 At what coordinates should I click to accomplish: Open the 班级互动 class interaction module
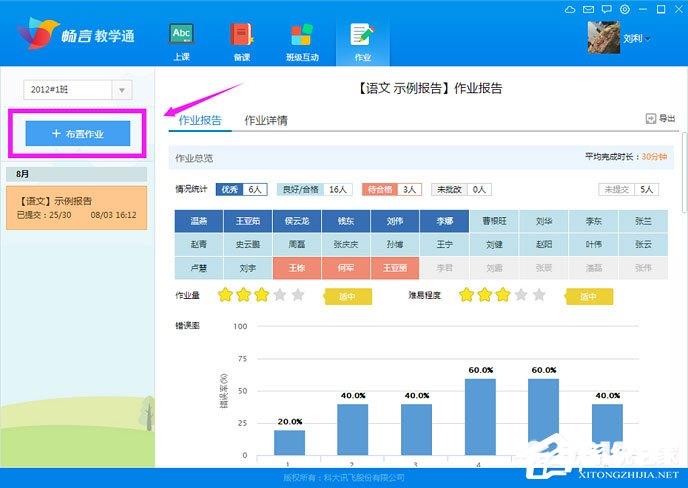click(x=302, y=42)
